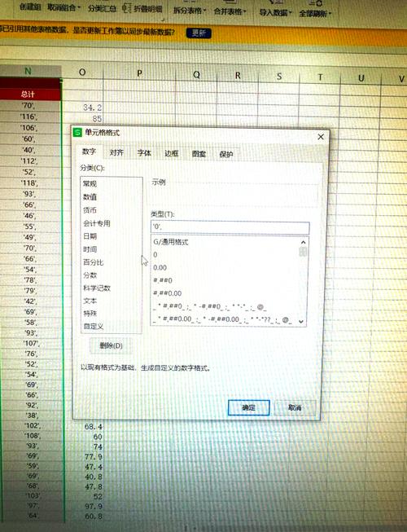This screenshot has width=407, height=532.
Task: Select column U header
Action: [x=361, y=78]
